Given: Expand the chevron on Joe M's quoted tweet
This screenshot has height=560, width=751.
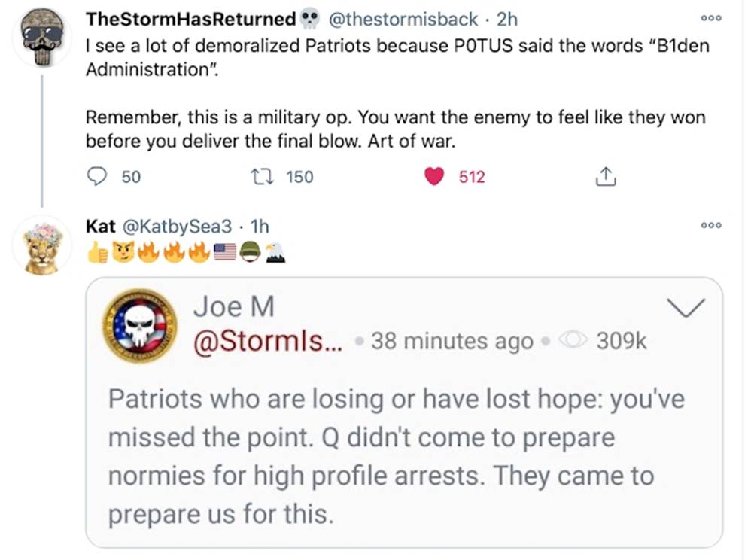Looking at the screenshot, I should point(686,307).
